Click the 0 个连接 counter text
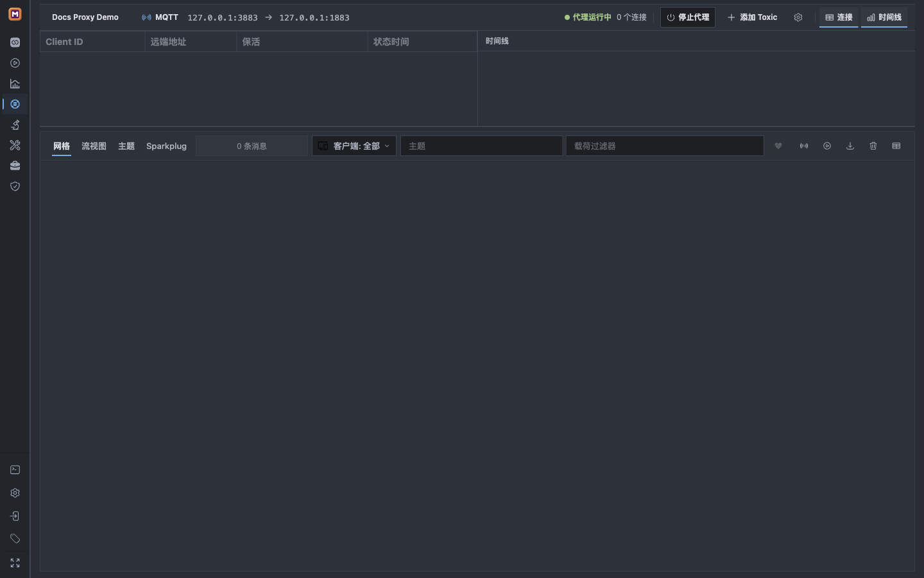Screen dimensions: 924x578 pos(631,17)
